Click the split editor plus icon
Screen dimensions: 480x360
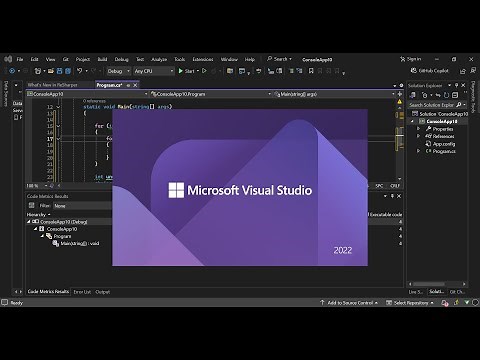pos(400,94)
